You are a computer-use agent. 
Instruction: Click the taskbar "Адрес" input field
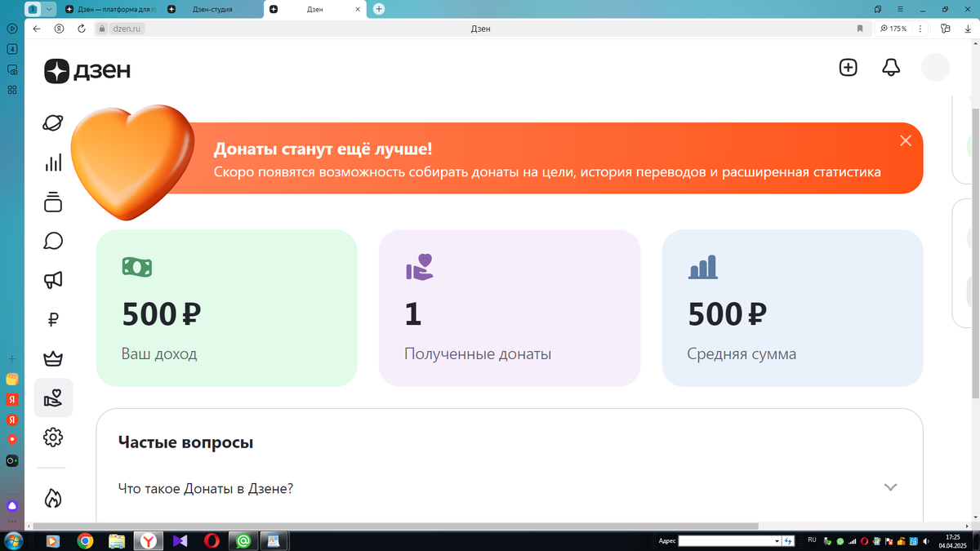tap(726, 540)
